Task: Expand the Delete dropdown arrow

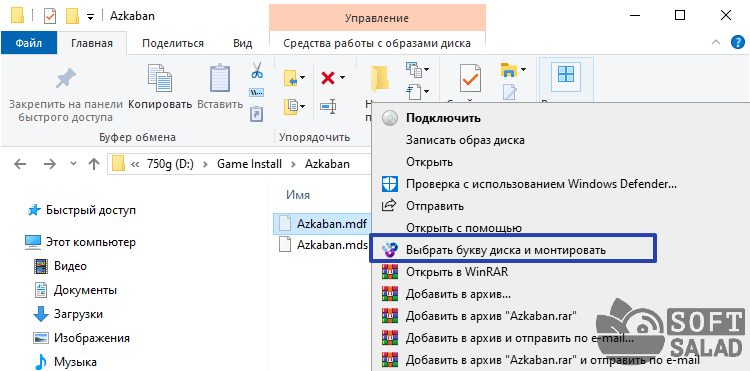Action: [x=342, y=77]
